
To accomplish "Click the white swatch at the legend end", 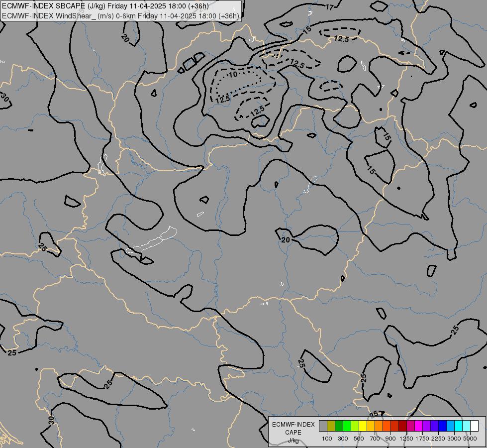I will [474, 426].
